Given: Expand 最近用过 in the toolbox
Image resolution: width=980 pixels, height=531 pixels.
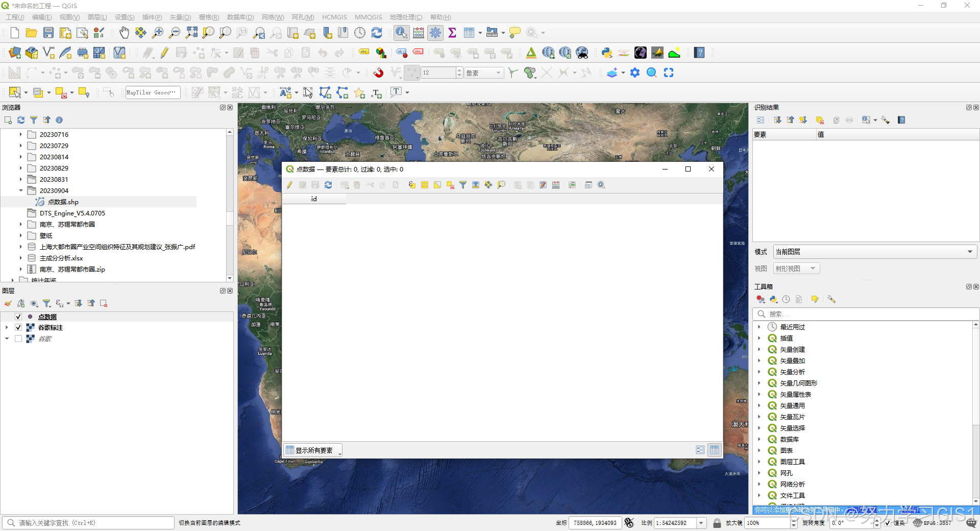Looking at the screenshot, I should pos(759,327).
